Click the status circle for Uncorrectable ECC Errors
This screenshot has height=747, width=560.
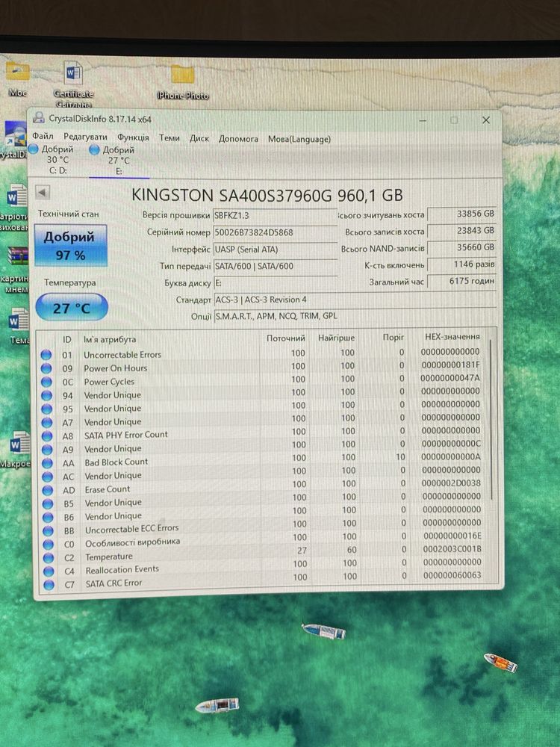(x=48, y=530)
